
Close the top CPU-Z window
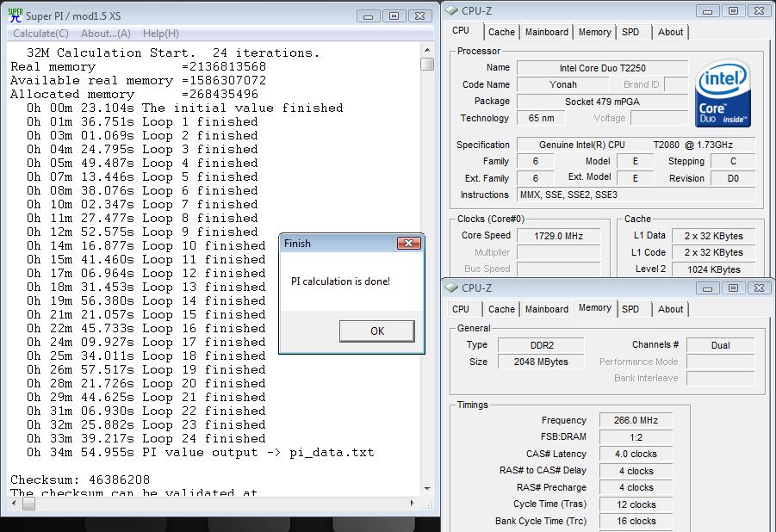pyautogui.click(x=759, y=11)
